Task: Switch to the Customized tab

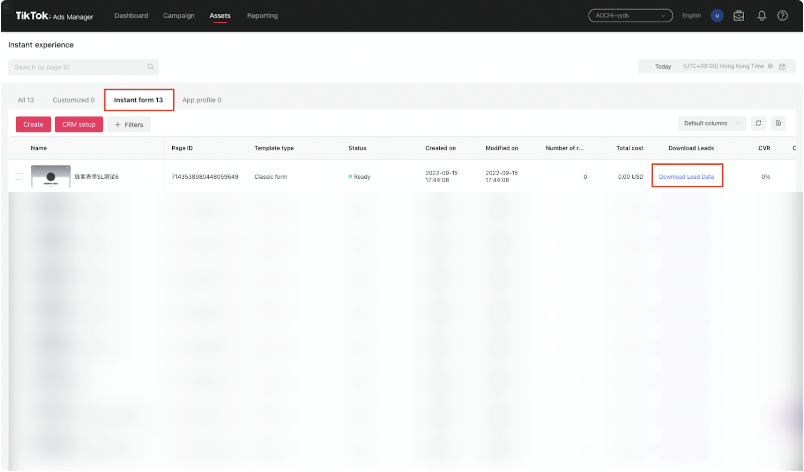Action: pyautogui.click(x=73, y=100)
